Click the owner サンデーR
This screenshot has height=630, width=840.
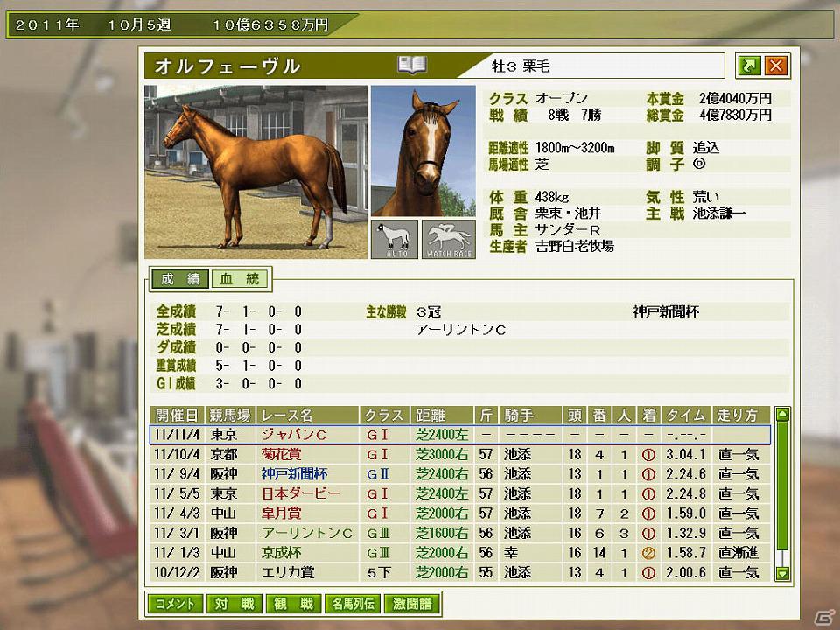(568, 230)
